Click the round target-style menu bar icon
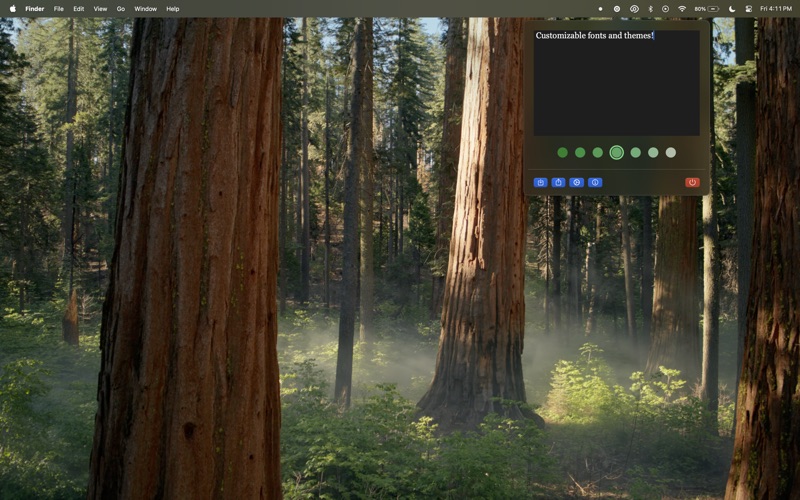This screenshot has height=500, width=800. (x=617, y=9)
